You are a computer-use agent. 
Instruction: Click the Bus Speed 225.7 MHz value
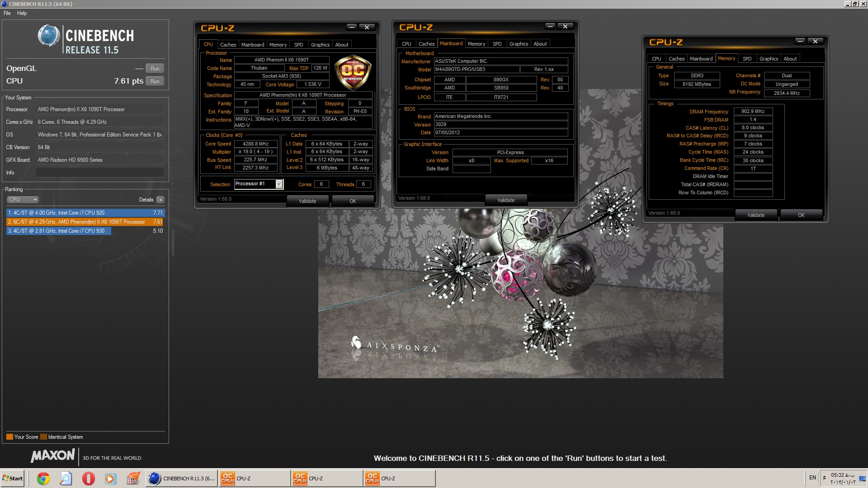tap(255, 160)
